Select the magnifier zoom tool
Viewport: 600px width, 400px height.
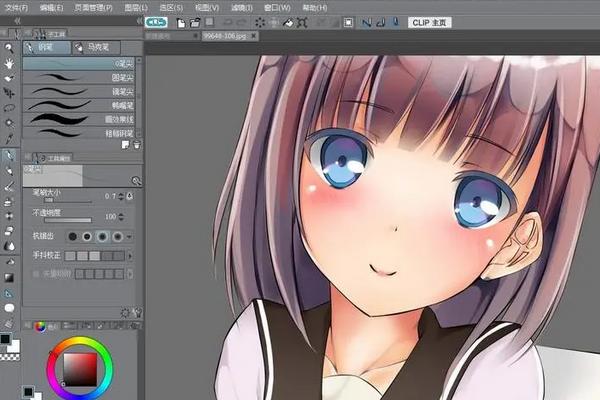9,48
